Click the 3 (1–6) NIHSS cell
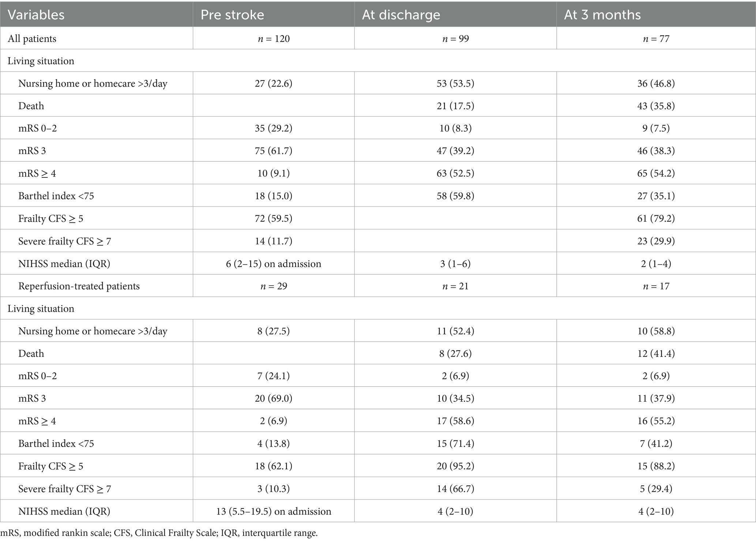 click(455, 263)
